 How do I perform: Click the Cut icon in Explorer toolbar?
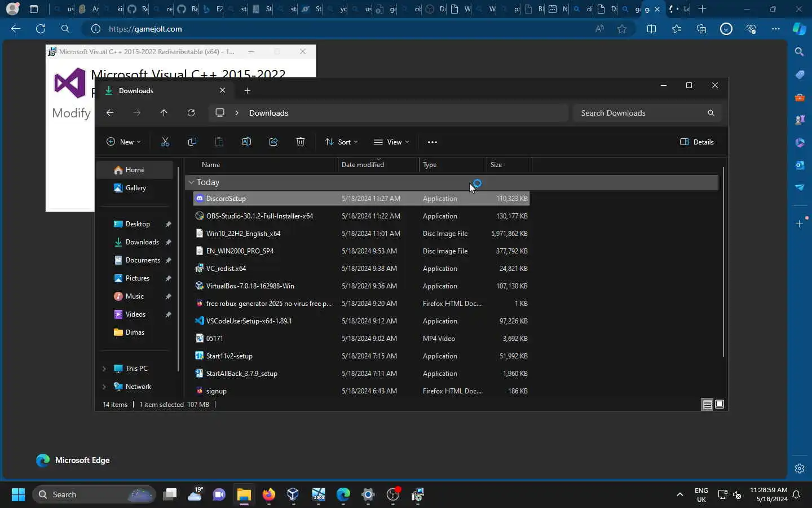point(165,142)
